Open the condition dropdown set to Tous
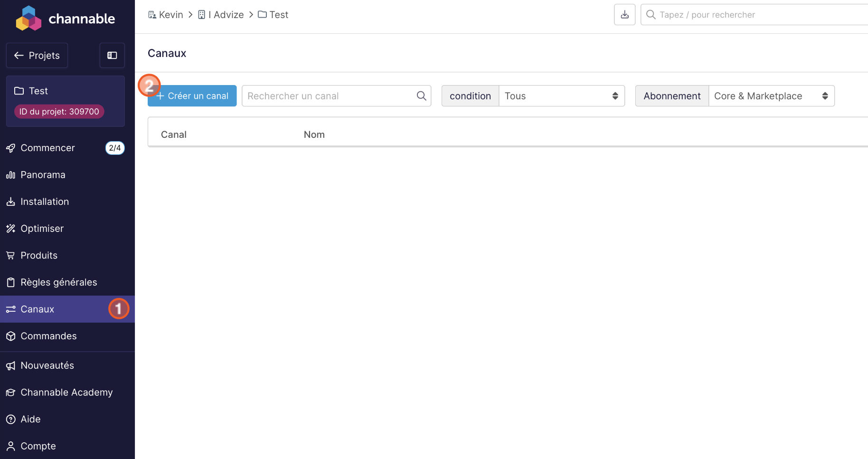Screen dimensions: 868x459 561,96
